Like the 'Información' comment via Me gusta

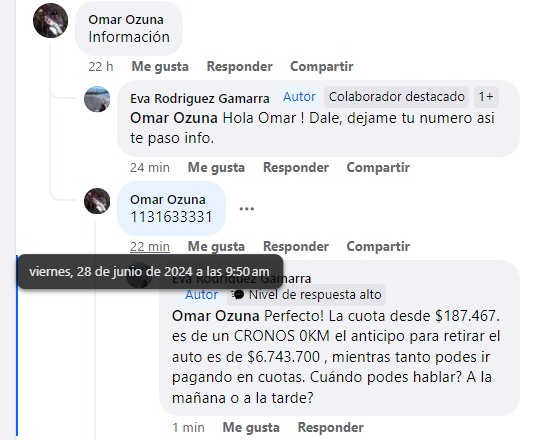pos(160,66)
